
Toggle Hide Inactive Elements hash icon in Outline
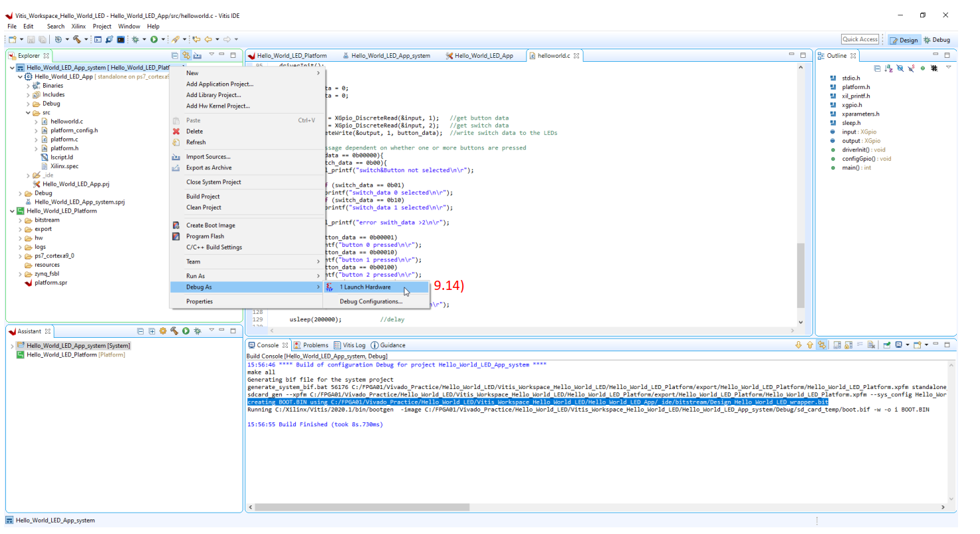point(934,68)
